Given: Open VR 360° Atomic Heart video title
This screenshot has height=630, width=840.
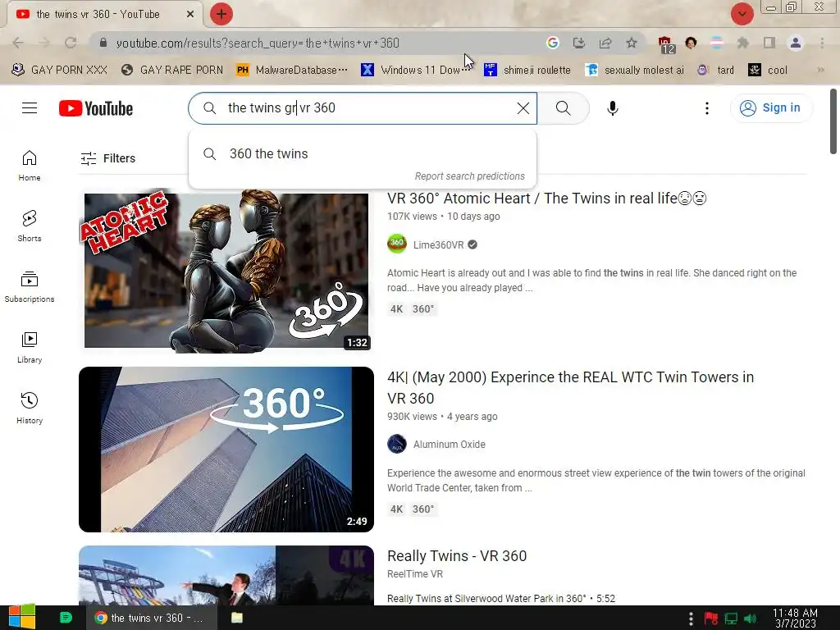Looking at the screenshot, I should (547, 199).
